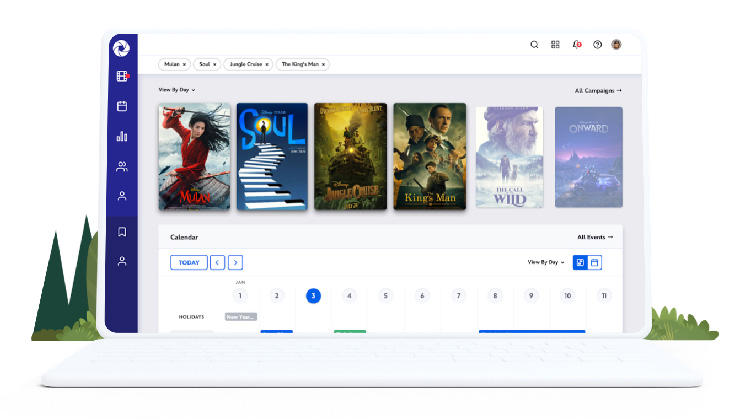Screen dimensions: 750x419
Task: Remove the Mulan filter chip
Action: click(x=185, y=64)
